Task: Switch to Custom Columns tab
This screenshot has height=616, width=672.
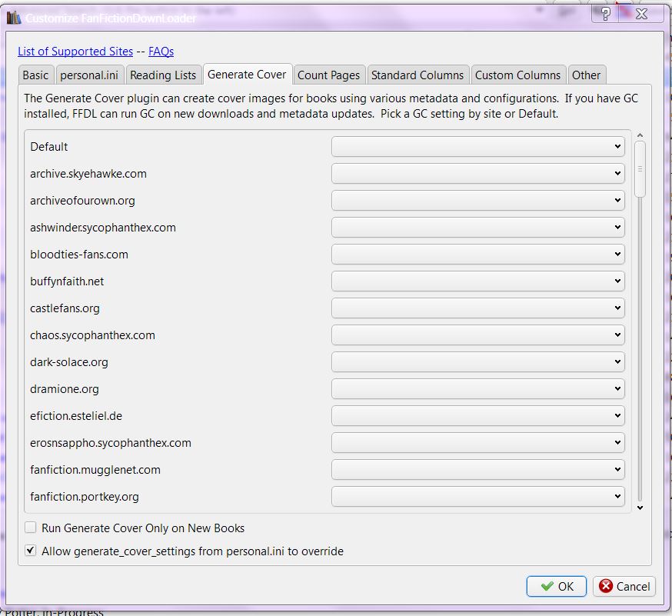Action: (517, 75)
